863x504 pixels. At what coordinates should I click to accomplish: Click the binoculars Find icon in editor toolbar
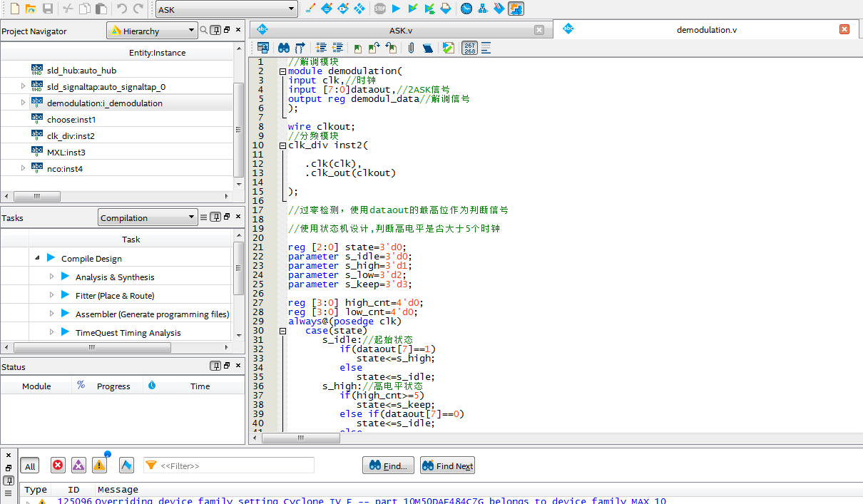(283, 48)
